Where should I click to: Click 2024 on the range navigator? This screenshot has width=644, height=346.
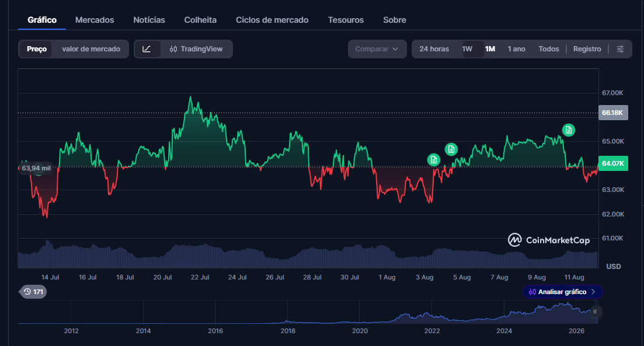tap(504, 331)
